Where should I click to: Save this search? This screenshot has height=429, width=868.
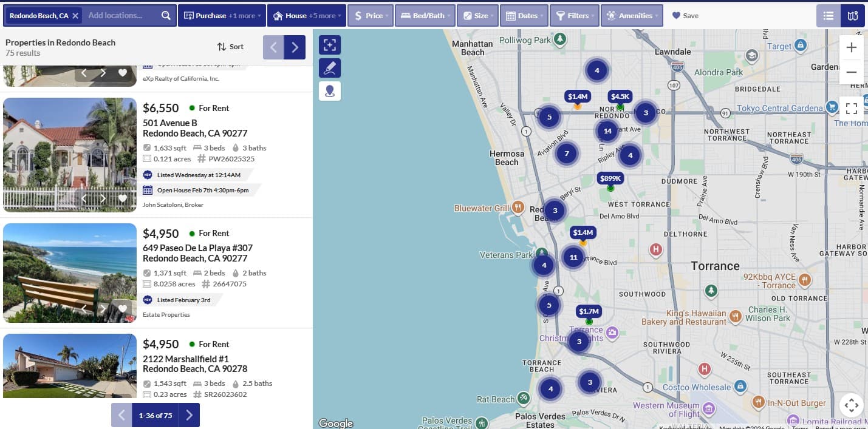pyautogui.click(x=685, y=16)
